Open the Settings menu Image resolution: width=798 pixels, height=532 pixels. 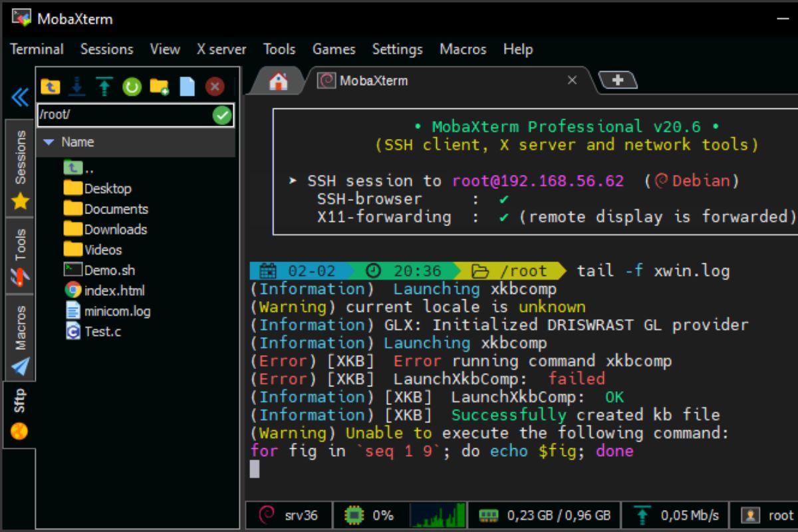tap(397, 49)
